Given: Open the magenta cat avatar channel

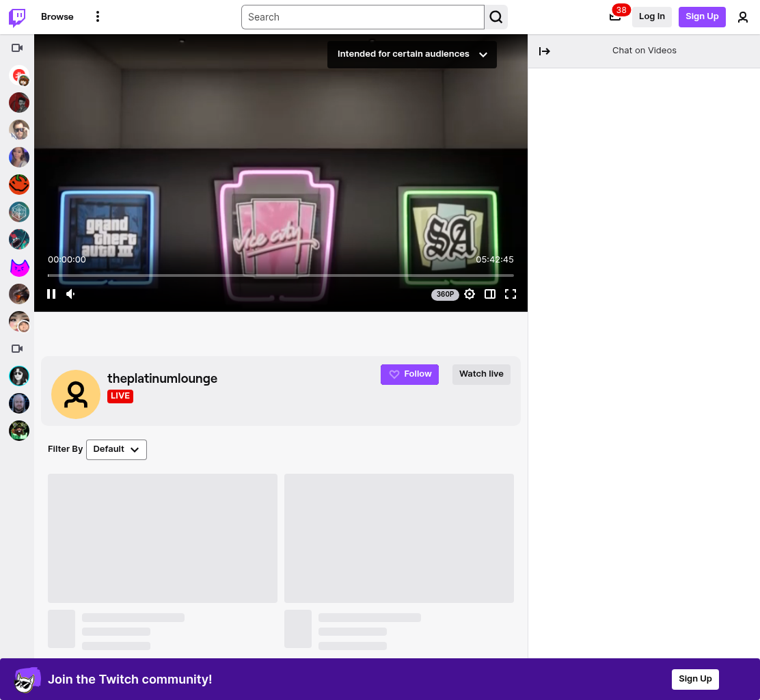Looking at the screenshot, I should [x=19, y=267].
